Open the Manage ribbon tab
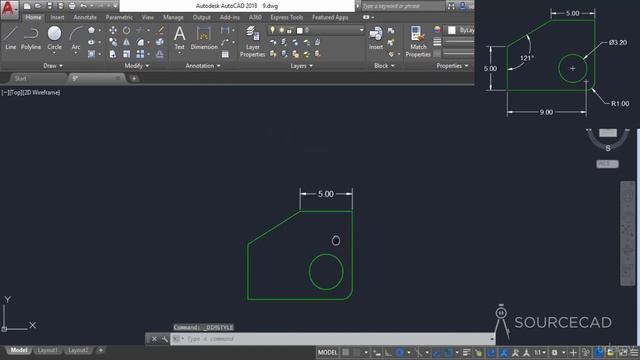The width and height of the screenshot is (640, 360). pos(173,17)
